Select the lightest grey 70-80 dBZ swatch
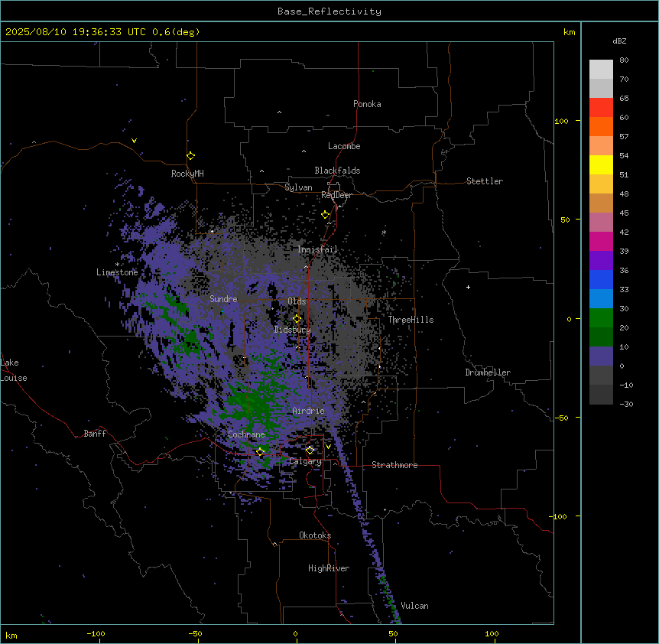The height and width of the screenshot is (644, 659). [x=601, y=70]
